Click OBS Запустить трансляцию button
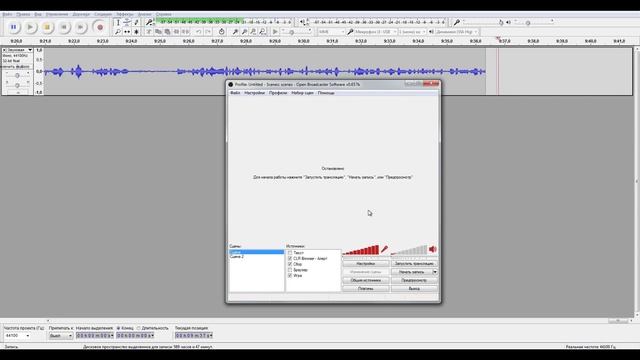Screen dimensions: 640x360 point(414,264)
